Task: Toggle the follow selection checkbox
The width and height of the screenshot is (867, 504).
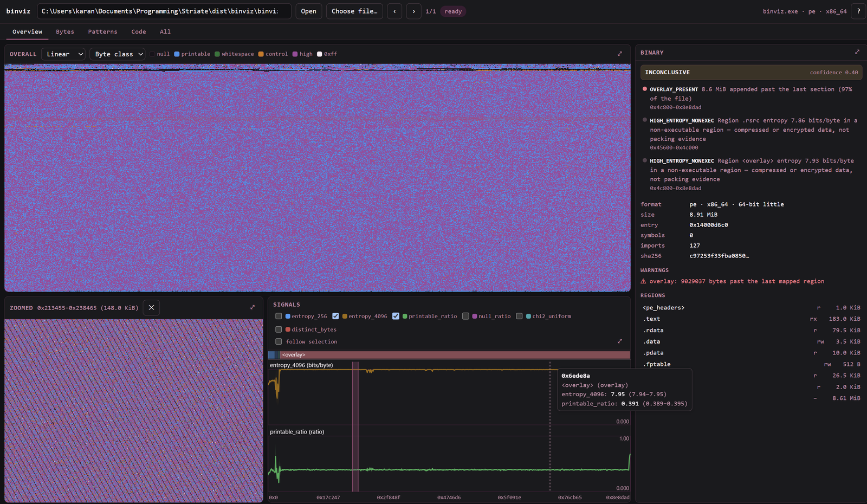Action: pyautogui.click(x=279, y=341)
